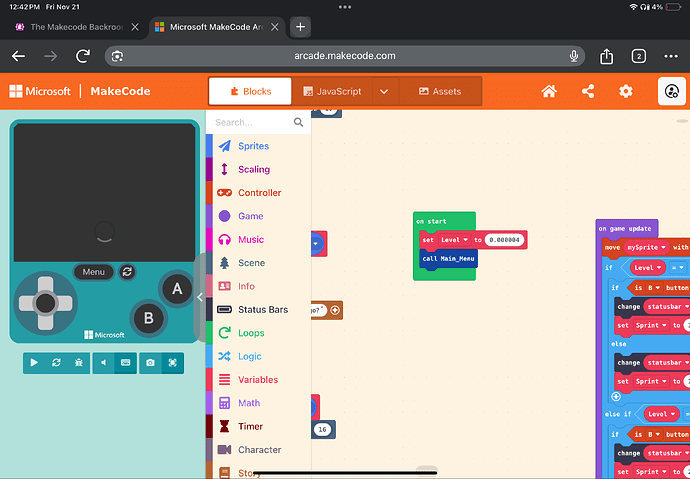Open the equals operator dropdown

679,268
